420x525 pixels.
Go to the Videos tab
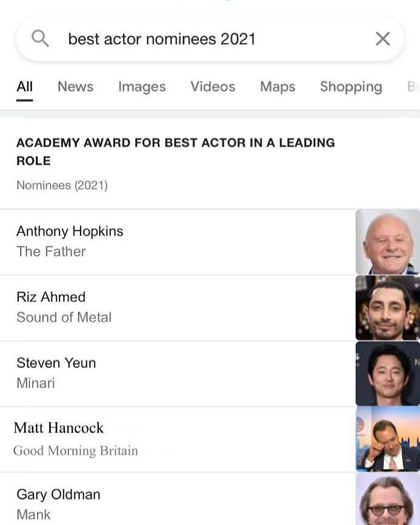pyautogui.click(x=213, y=87)
